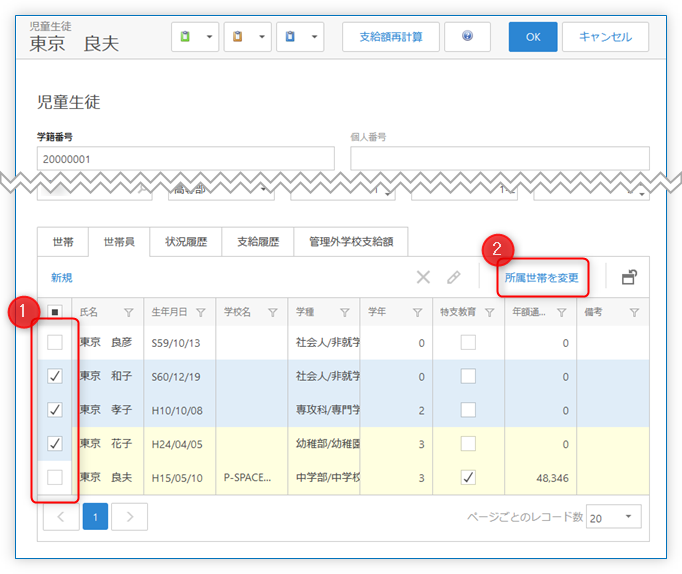Image resolution: width=682 pixels, height=574 pixels.
Task: Click the 個人番号 input field
Action: (x=500, y=159)
